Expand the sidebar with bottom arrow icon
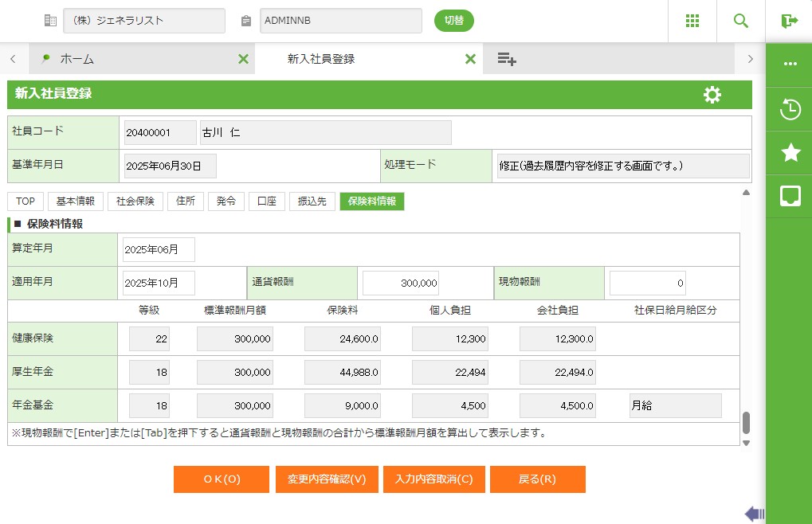 754,514
